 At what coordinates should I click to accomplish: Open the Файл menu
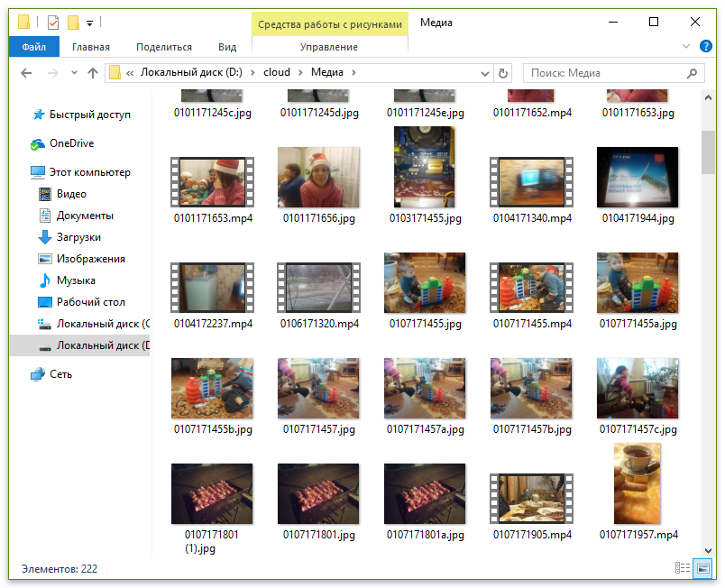(x=34, y=47)
